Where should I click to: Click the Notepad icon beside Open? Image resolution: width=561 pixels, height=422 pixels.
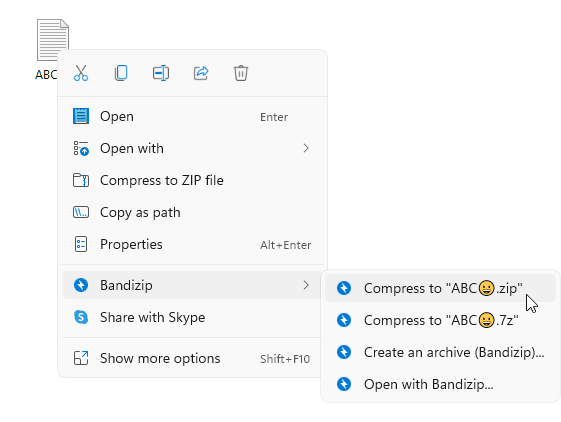(81, 116)
